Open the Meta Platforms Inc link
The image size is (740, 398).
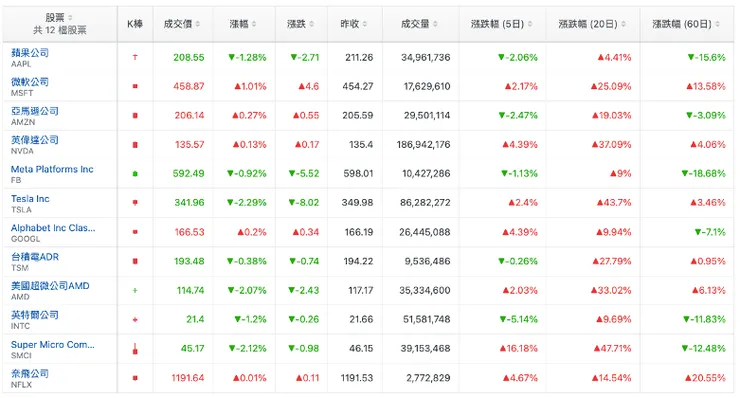[x=52, y=169]
